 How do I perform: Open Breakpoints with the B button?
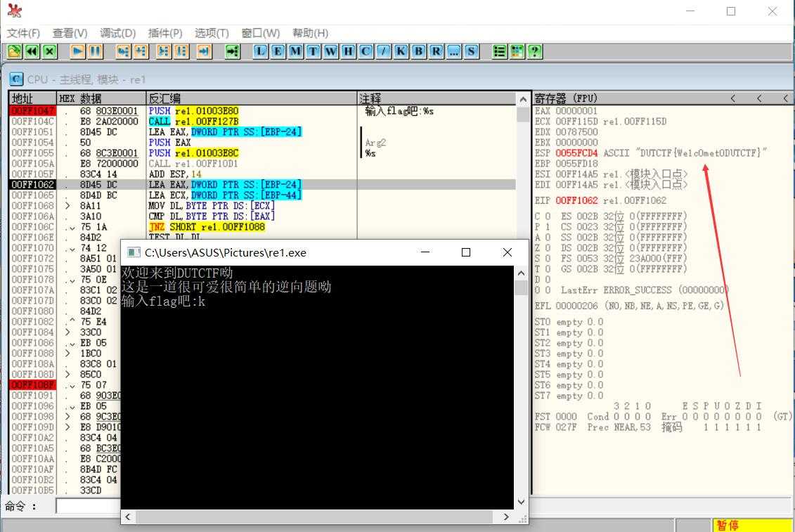(418, 51)
